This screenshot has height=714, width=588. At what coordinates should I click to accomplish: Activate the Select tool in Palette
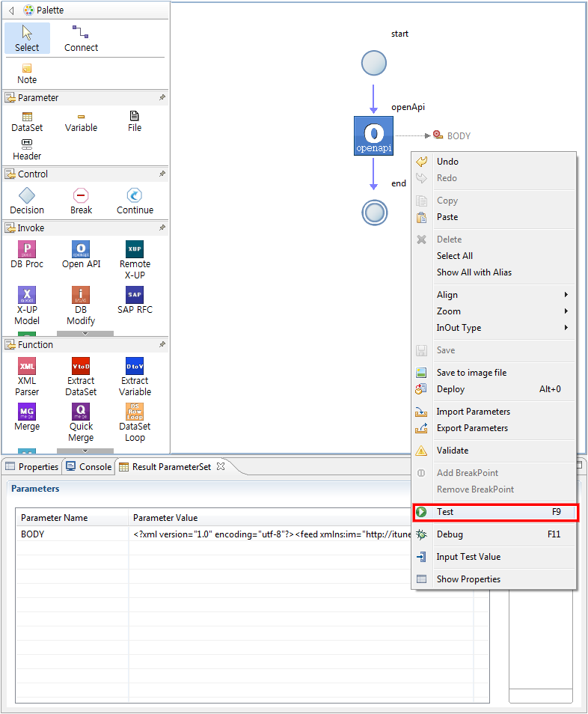pos(27,38)
